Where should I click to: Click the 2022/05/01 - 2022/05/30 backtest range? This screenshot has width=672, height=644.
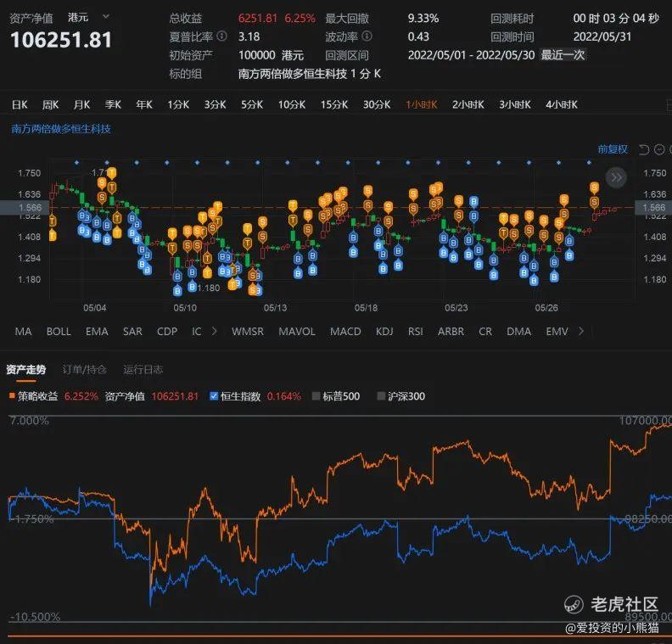pos(472,55)
